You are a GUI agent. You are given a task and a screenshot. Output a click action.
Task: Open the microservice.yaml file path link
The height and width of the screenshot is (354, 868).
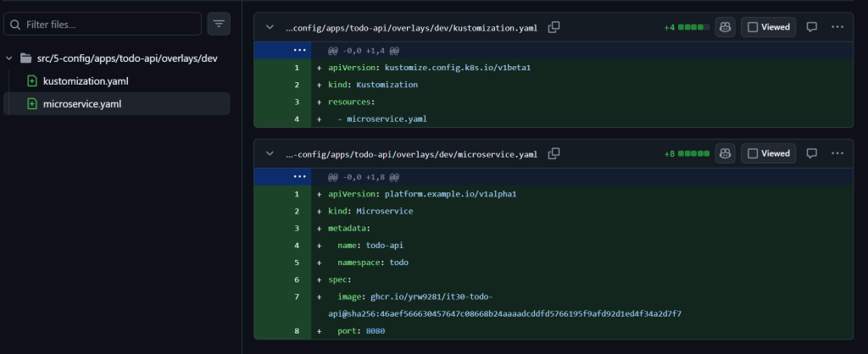[x=411, y=154]
